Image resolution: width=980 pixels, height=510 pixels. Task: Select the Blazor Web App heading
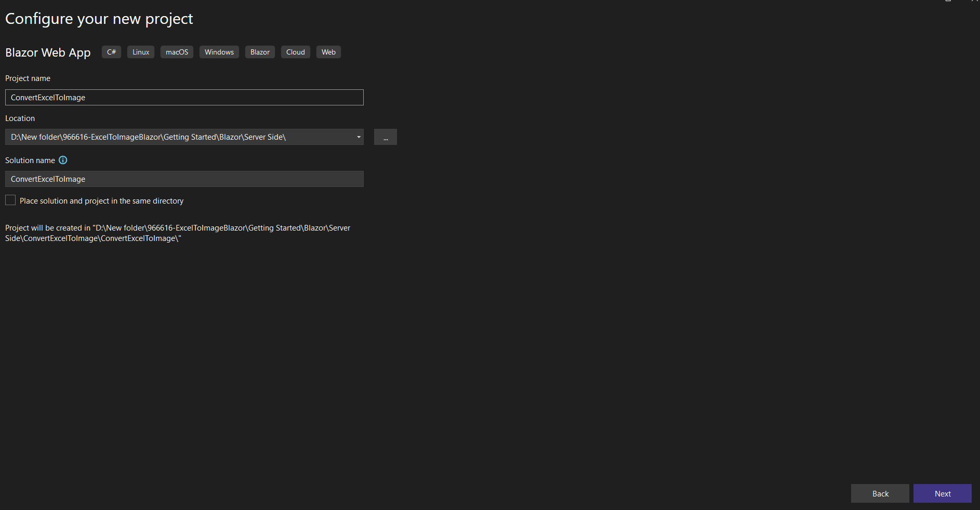coord(48,52)
